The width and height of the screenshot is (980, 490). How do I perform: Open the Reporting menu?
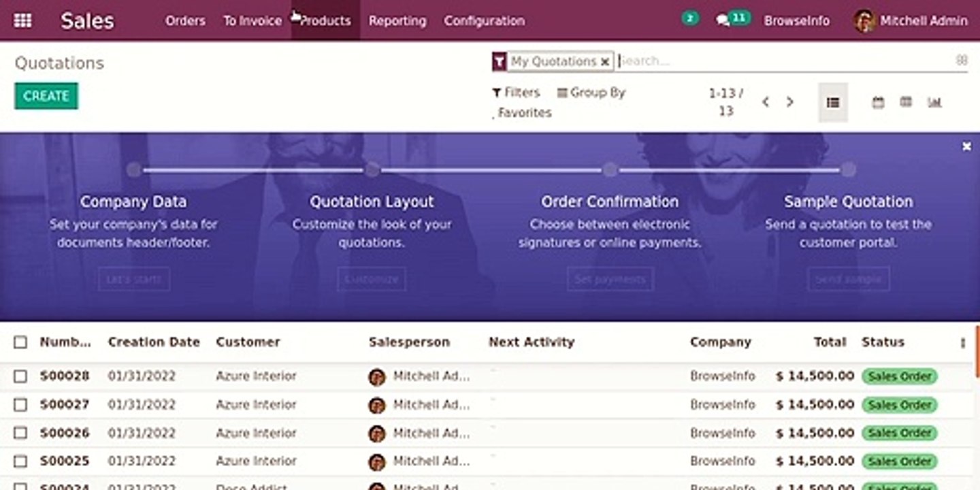pos(397,21)
